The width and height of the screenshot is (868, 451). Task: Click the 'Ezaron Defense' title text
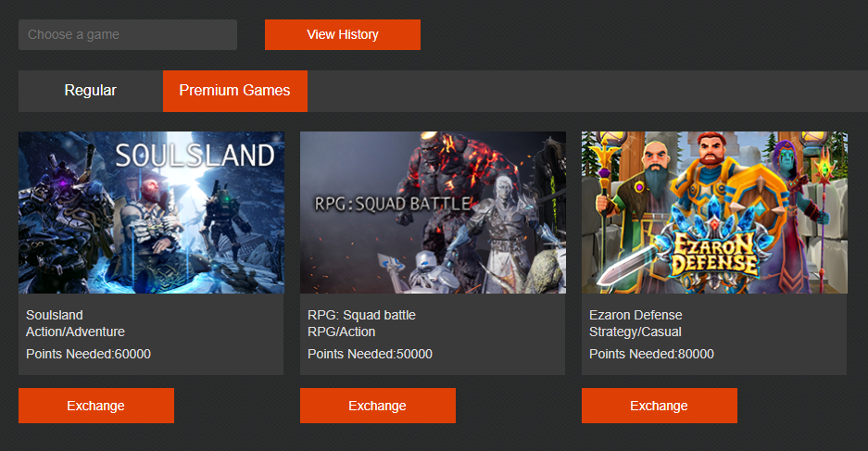click(635, 315)
